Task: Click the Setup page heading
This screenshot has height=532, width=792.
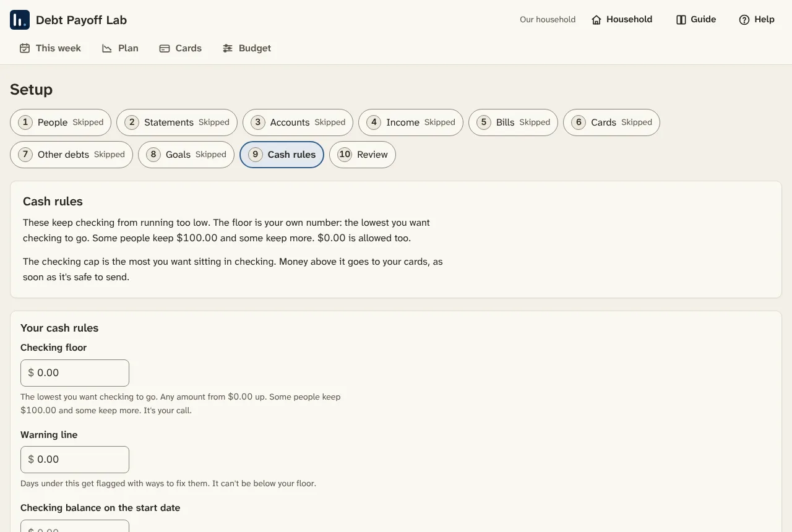Action: (x=32, y=90)
